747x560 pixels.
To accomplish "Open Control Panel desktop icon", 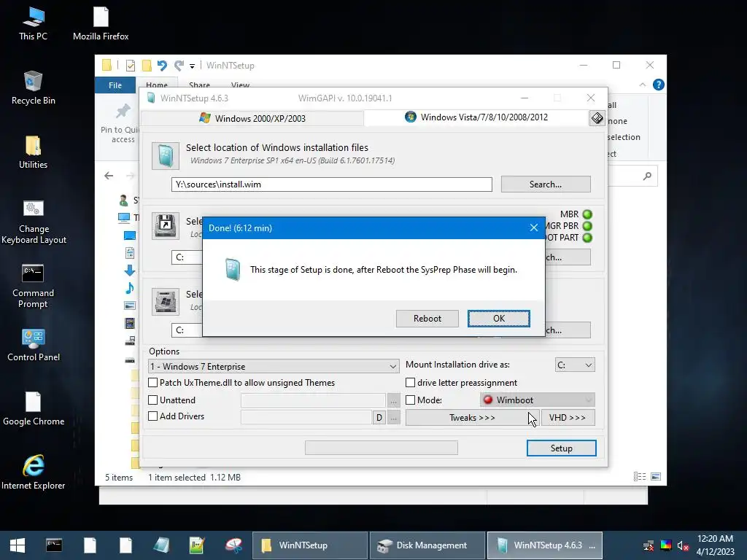I will pyautogui.click(x=34, y=345).
